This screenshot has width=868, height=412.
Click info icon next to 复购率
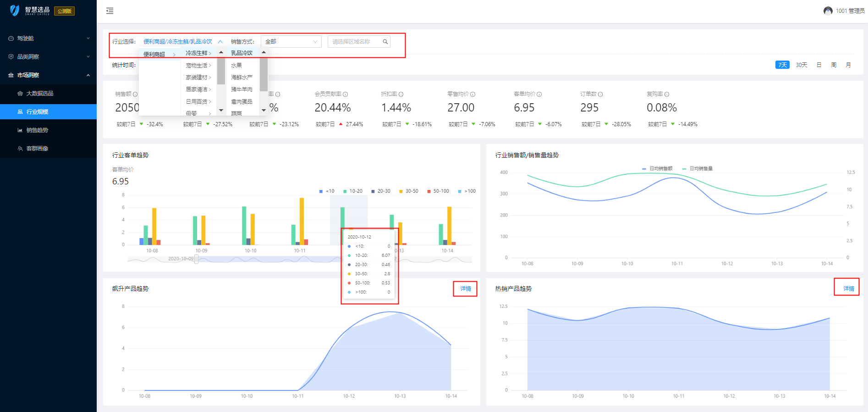pos(666,94)
